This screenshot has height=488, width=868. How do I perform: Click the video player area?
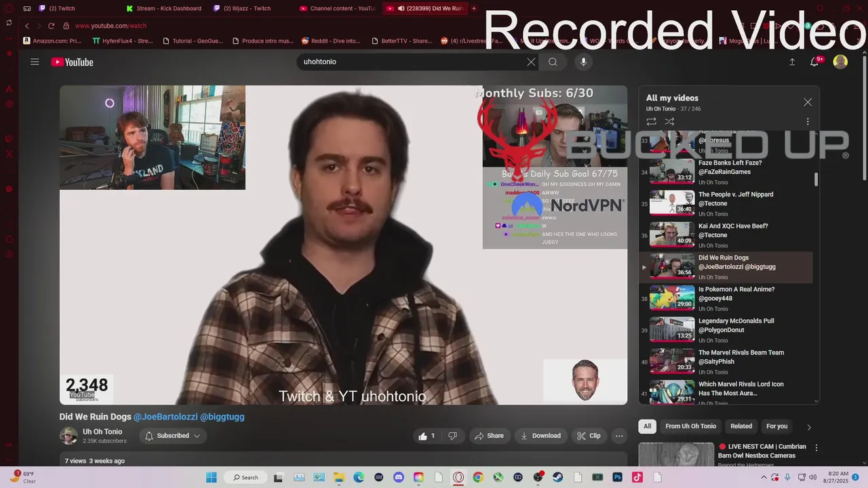[343, 245]
